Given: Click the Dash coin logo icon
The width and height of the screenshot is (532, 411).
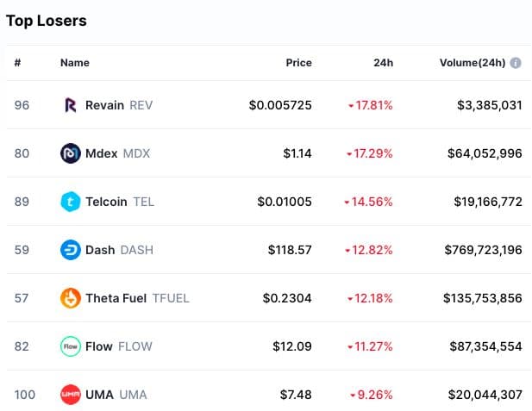Looking at the screenshot, I should point(71,250).
